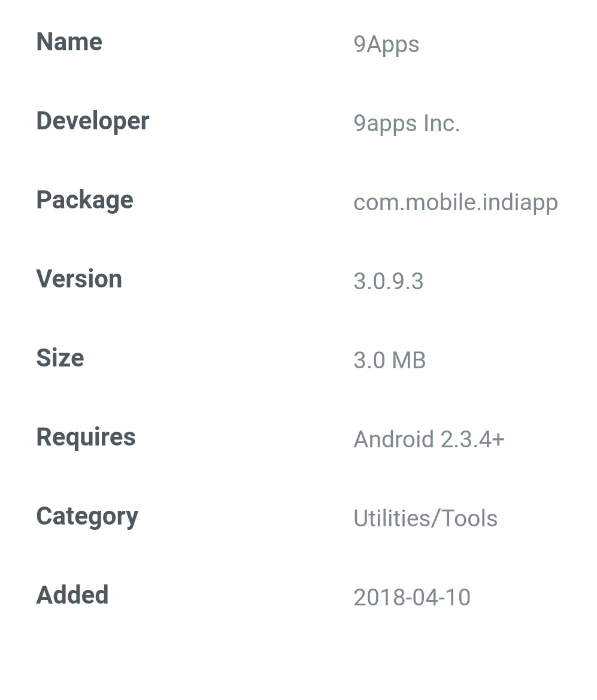Click the Version label

click(x=79, y=279)
